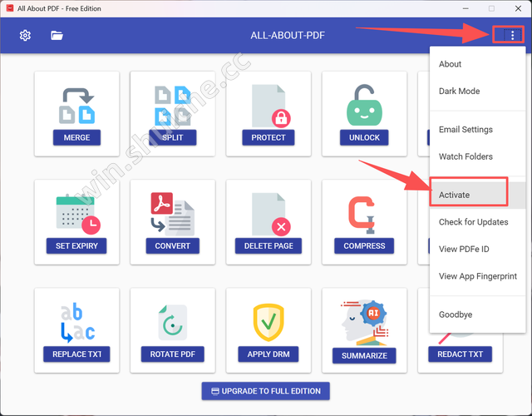Click the UPGRADE TO FULL EDITION button
The image size is (532, 416).
(x=266, y=391)
